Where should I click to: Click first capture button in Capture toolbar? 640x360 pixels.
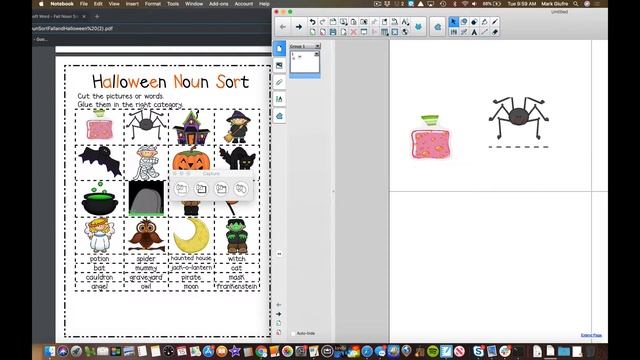(x=181, y=189)
